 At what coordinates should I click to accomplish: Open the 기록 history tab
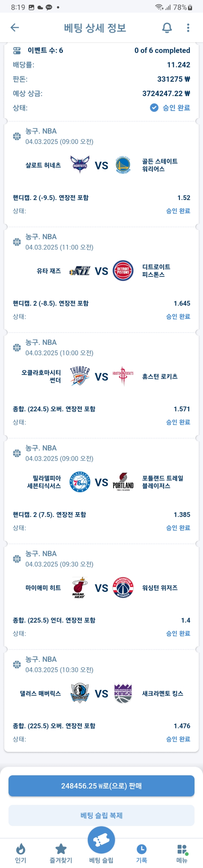(x=141, y=852)
